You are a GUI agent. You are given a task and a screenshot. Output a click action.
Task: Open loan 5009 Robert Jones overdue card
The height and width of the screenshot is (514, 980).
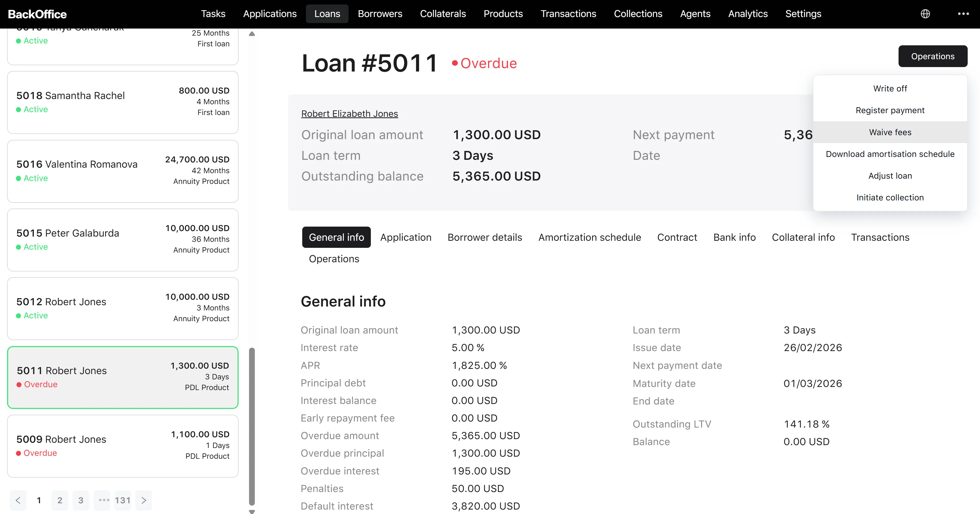[x=123, y=446]
